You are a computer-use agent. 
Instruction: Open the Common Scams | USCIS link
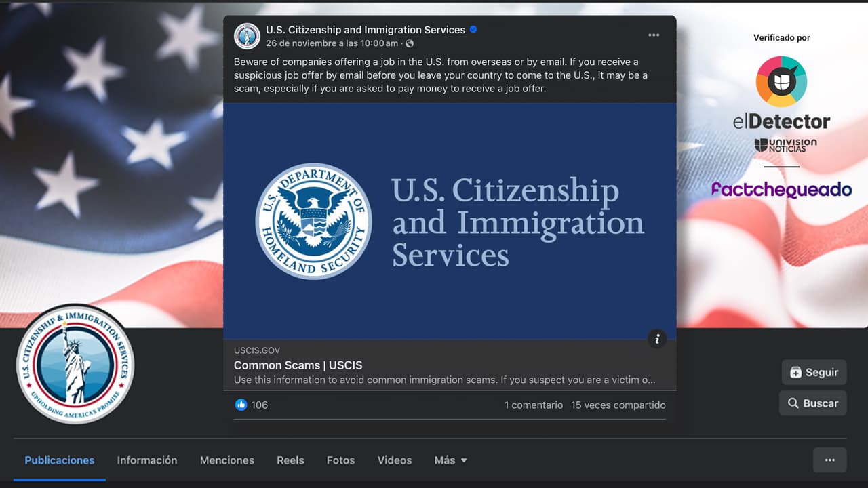(x=298, y=365)
